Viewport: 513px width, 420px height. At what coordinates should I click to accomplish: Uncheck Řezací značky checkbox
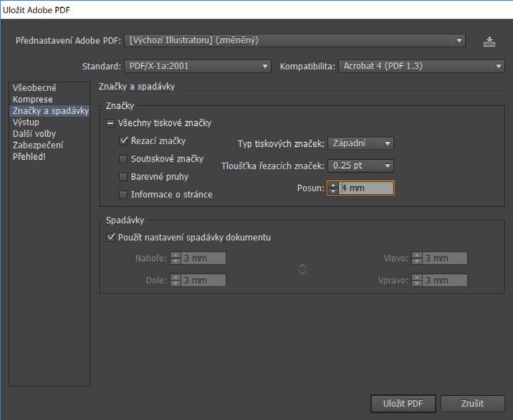pyautogui.click(x=123, y=141)
